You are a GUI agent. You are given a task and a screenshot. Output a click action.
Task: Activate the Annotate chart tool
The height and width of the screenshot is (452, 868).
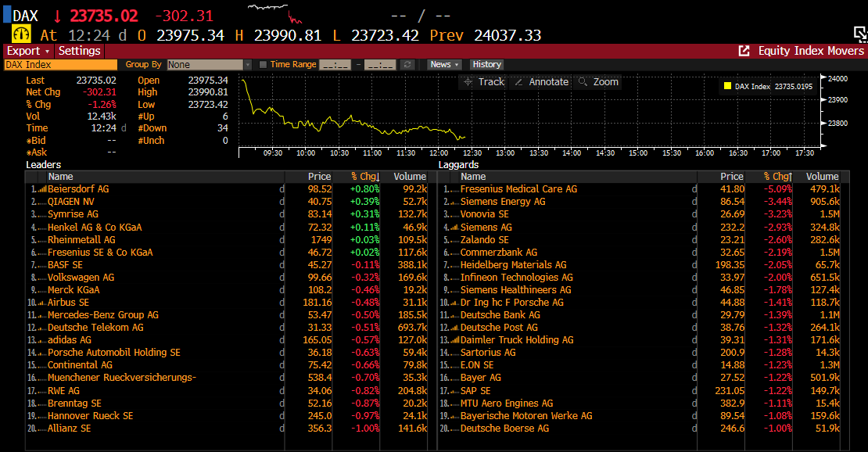(x=541, y=82)
